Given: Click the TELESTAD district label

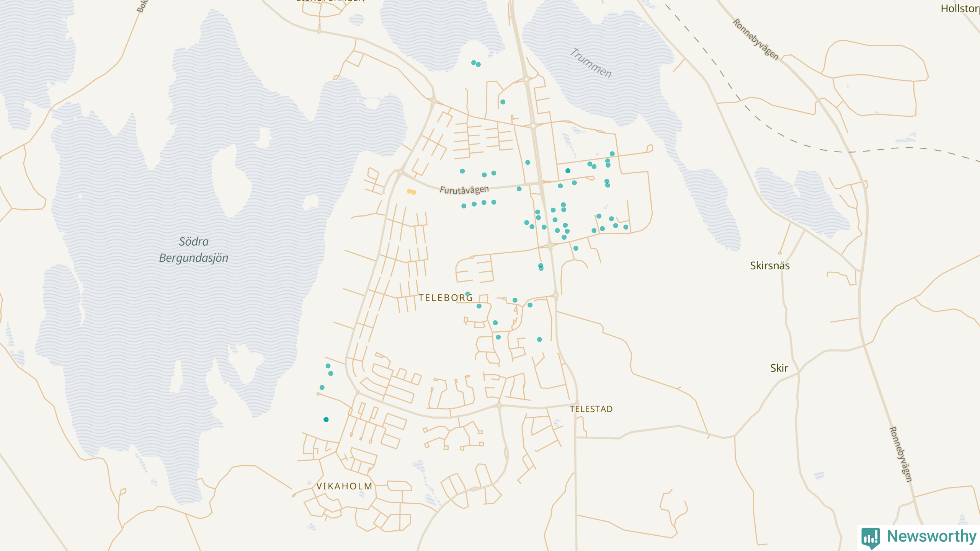Looking at the screenshot, I should click(x=591, y=409).
